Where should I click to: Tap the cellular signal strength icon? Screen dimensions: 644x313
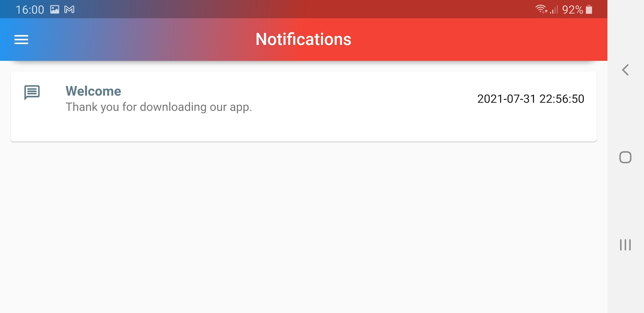click(554, 10)
